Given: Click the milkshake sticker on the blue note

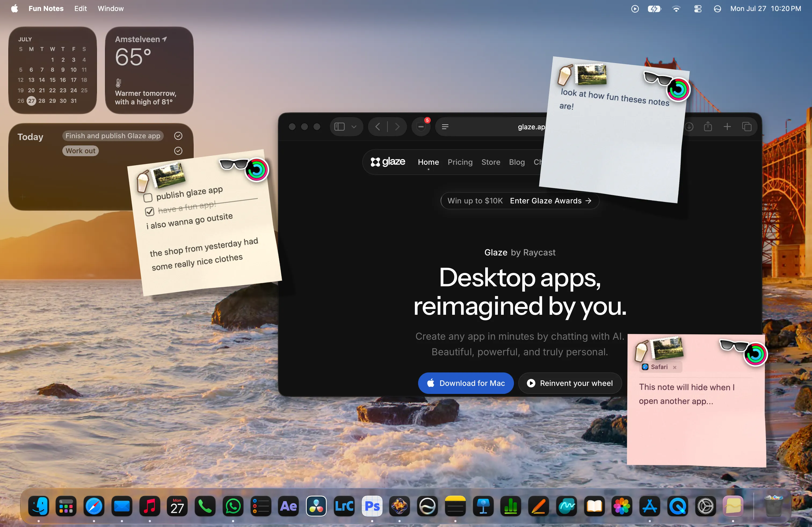Looking at the screenshot, I should click(565, 75).
